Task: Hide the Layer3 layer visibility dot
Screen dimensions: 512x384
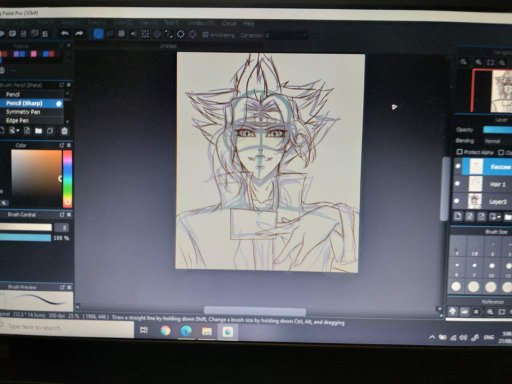Action: pos(457,201)
